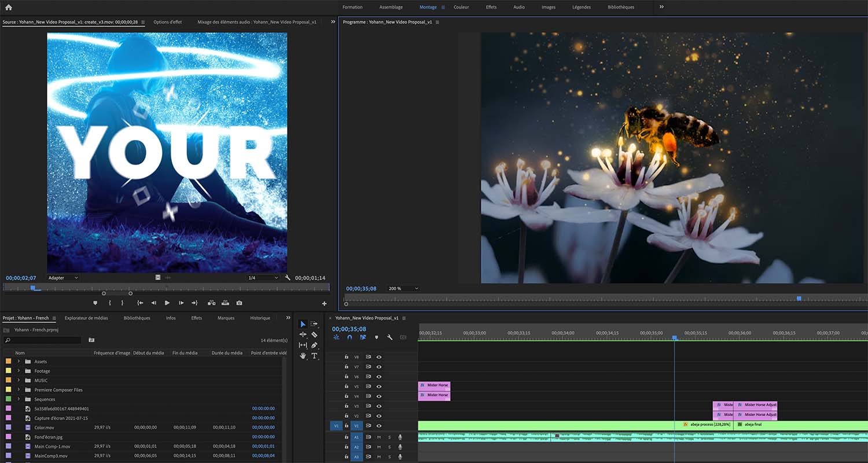This screenshot has width=868, height=463.
Task: Click the timeline wrench display settings icon
Action: (x=389, y=337)
